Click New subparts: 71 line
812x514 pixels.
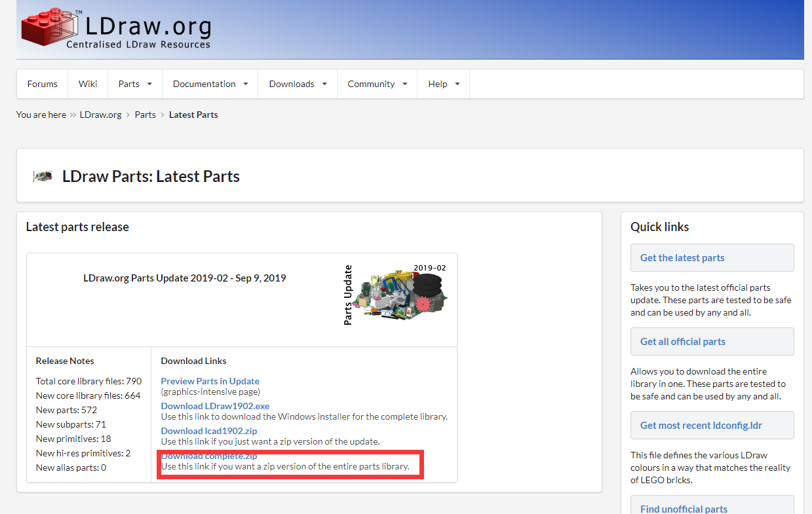[71, 424]
